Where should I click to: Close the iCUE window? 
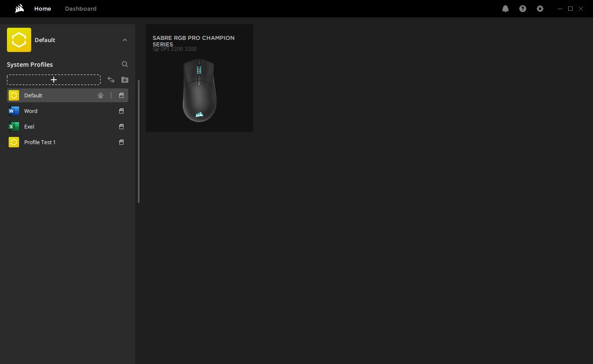[581, 9]
